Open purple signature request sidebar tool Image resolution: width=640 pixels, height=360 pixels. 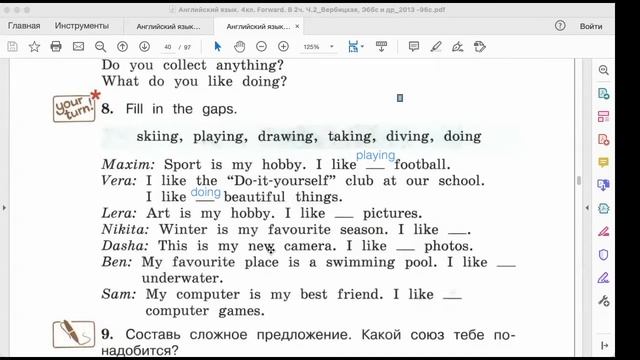point(604,278)
